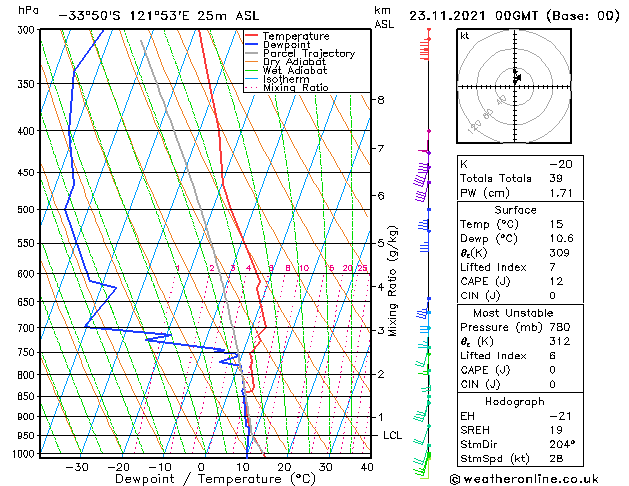The height and width of the screenshot is (486, 629).
Task: Click the surface Temp value 15
Action: pos(556,224)
